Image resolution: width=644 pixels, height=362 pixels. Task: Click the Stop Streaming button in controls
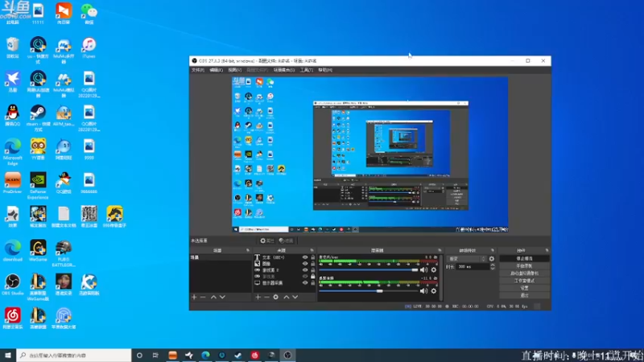[525, 258]
